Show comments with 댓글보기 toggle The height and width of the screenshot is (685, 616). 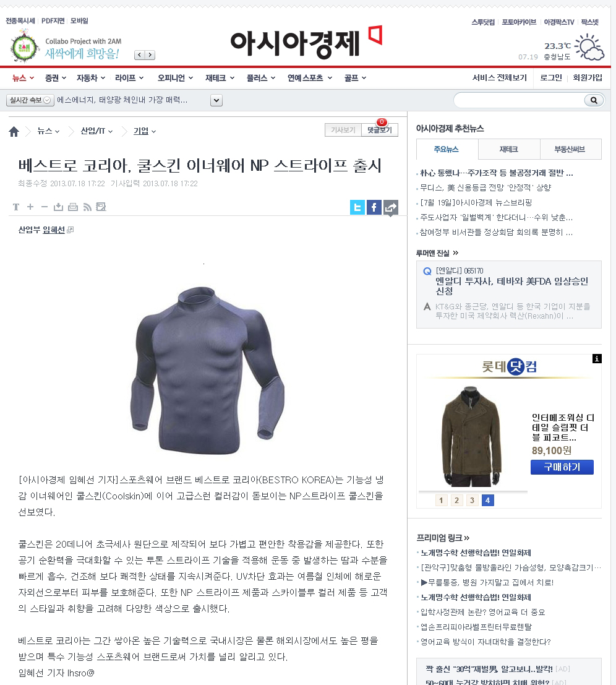pos(379,130)
